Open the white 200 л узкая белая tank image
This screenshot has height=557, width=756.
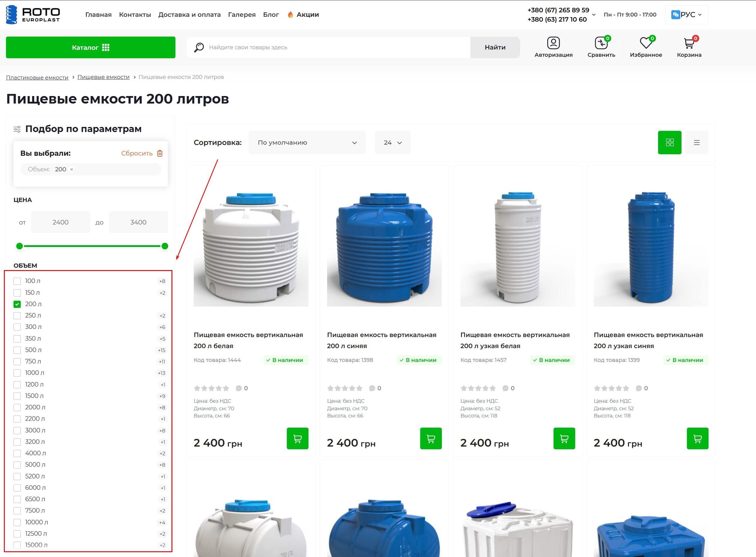[x=518, y=249]
